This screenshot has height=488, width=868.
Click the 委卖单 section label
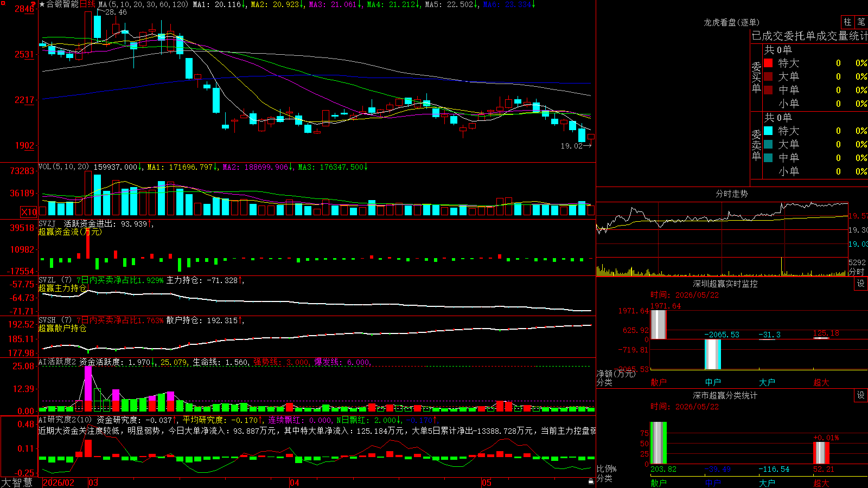pos(756,145)
